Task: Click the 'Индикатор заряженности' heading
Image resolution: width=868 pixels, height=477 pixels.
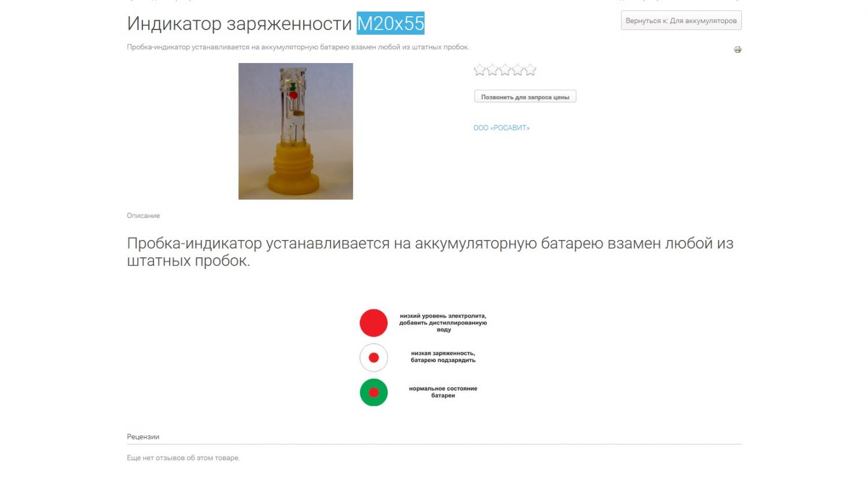Action: [x=239, y=23]
